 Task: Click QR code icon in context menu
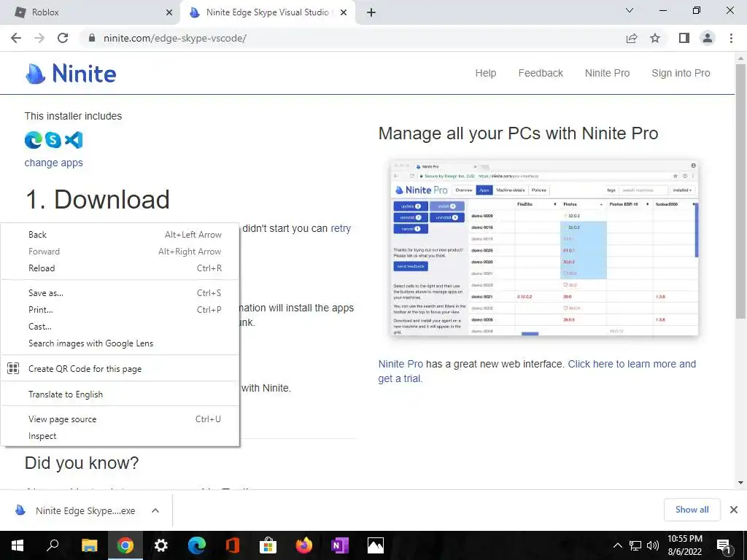coord(13,368)
